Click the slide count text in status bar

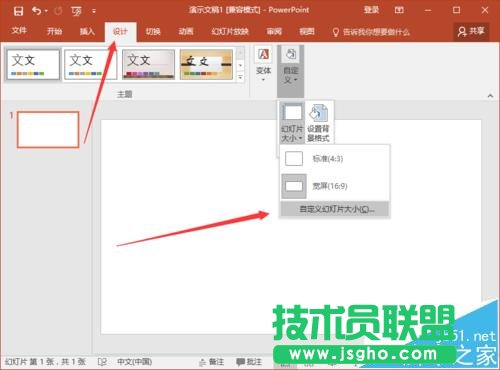pos(45,362)
